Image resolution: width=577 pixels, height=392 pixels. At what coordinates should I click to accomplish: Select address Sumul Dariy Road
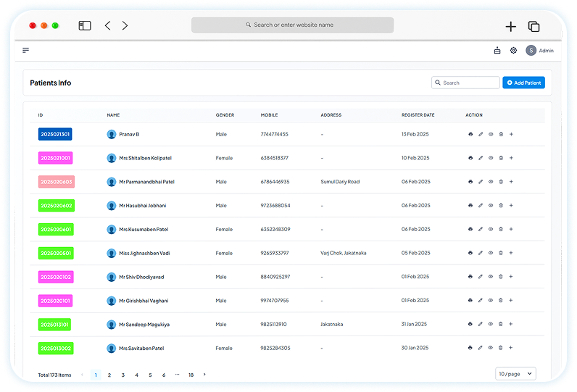(x=340, y=182)
